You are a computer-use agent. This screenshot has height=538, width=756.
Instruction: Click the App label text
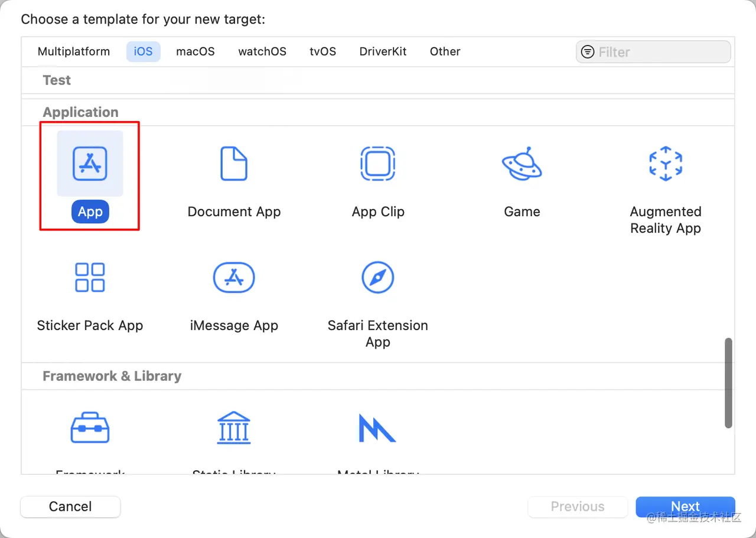[x=90, y=212]
